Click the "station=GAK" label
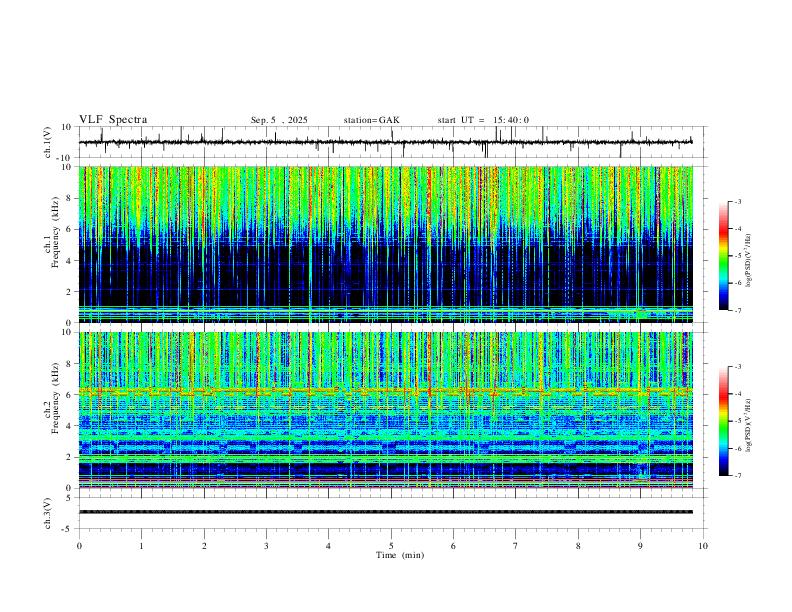792x612 pixels. tap(371, 120)
